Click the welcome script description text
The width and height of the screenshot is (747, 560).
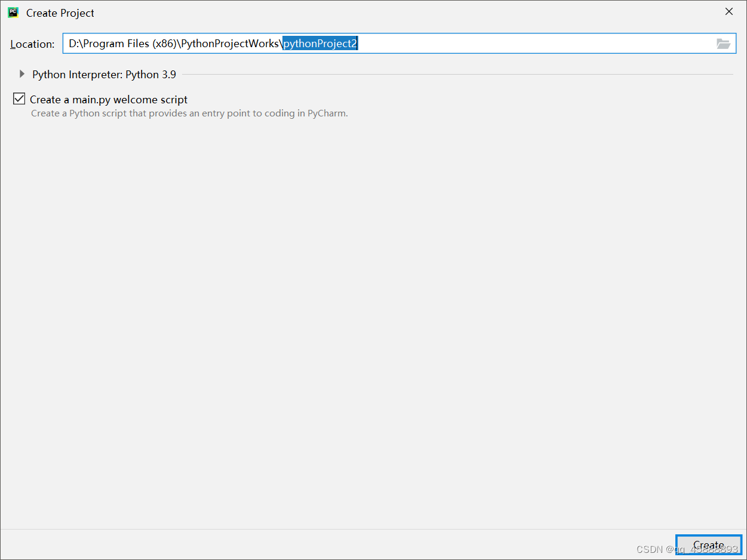[189, 113]
